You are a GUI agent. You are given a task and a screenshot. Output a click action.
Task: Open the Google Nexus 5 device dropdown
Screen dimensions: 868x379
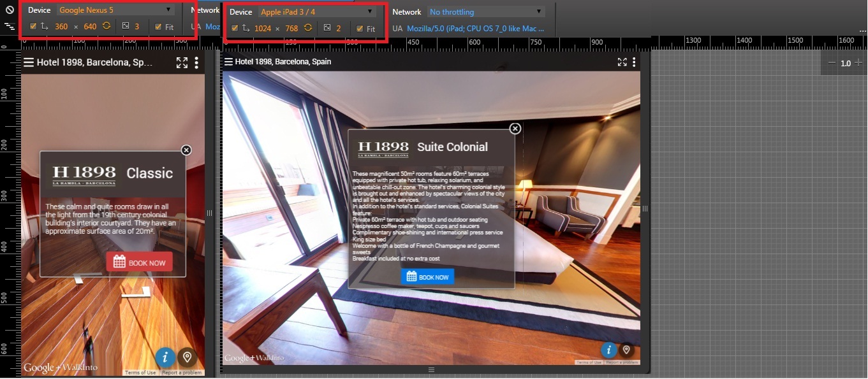click(x=115, y=10)
